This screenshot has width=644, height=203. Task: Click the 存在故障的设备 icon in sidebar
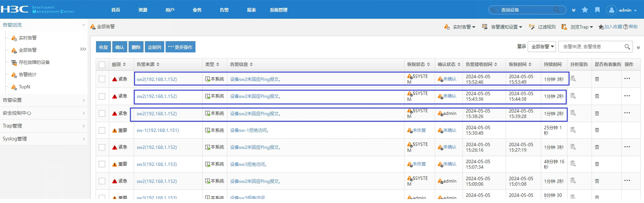[14, 62]
